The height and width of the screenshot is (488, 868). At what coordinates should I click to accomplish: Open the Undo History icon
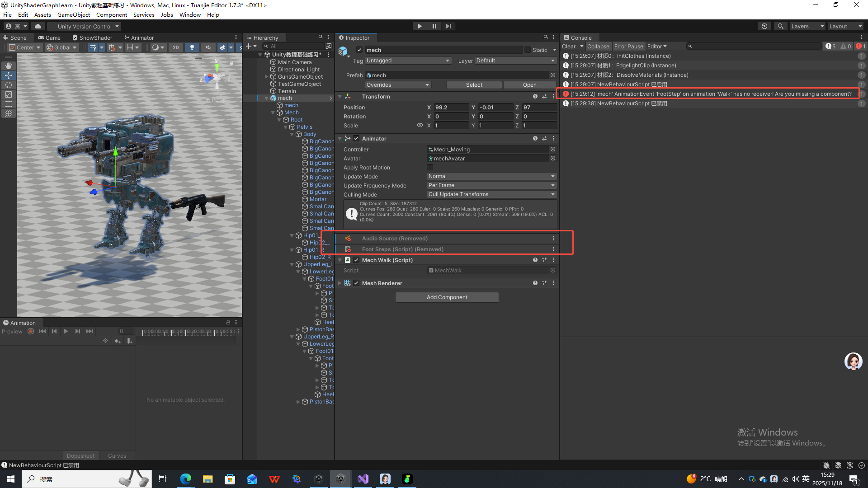(x=764, y=26)
